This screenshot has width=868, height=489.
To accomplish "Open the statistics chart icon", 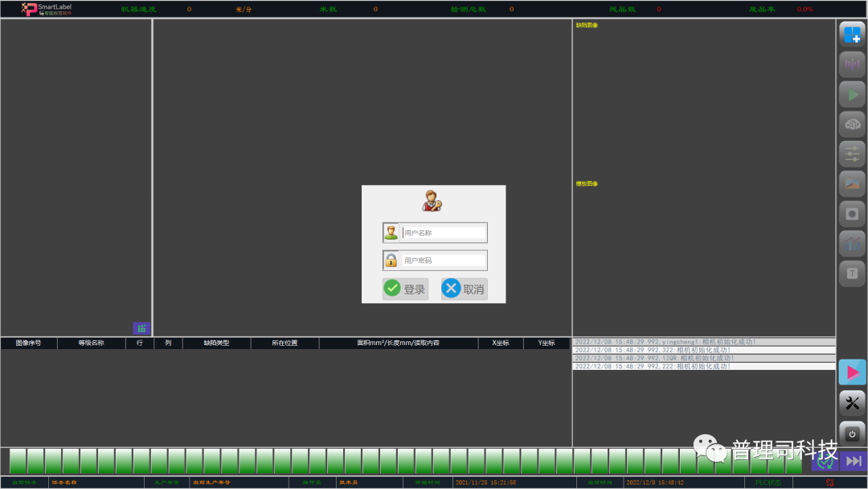I will click(x=852, y=244).
